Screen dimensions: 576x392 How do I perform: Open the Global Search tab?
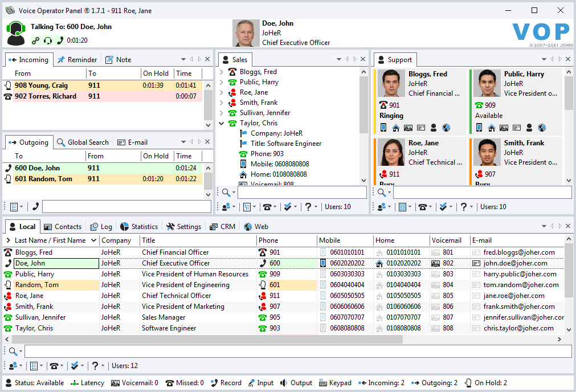point(83,142)
